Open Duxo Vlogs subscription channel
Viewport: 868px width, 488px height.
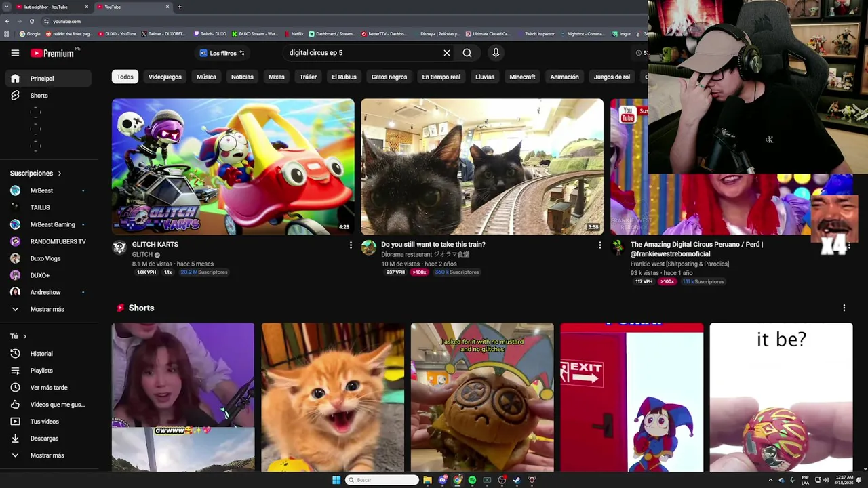tap(47, 258)
